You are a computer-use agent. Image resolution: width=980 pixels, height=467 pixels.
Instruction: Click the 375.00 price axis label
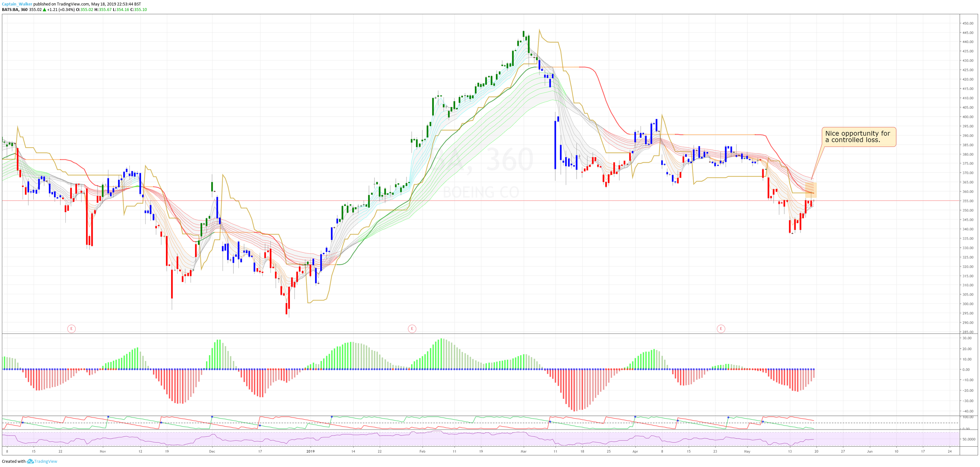point(968,164)
